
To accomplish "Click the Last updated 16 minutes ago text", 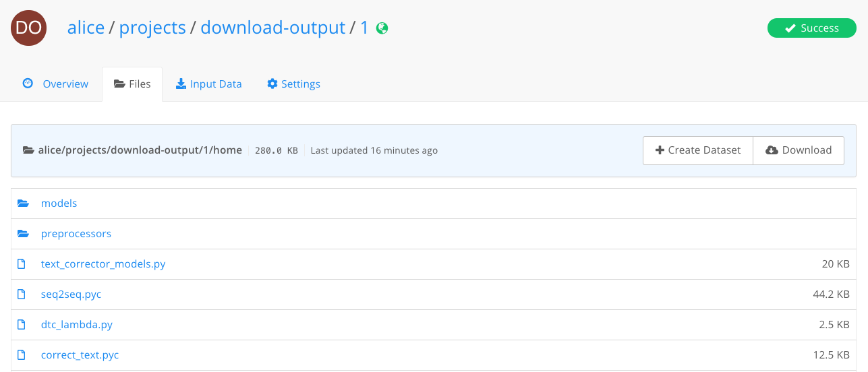I will click(x=374, y=150).
